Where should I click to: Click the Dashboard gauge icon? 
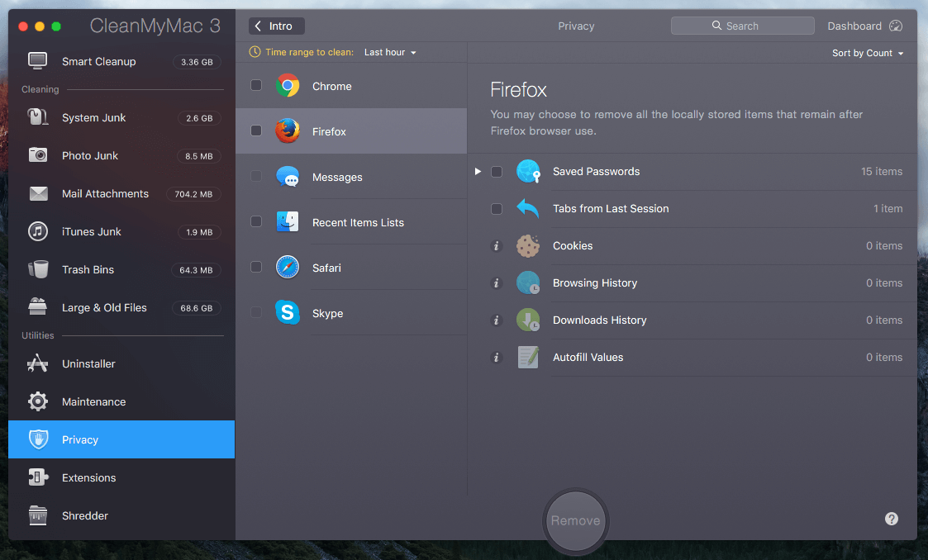[x=896, y=26]
